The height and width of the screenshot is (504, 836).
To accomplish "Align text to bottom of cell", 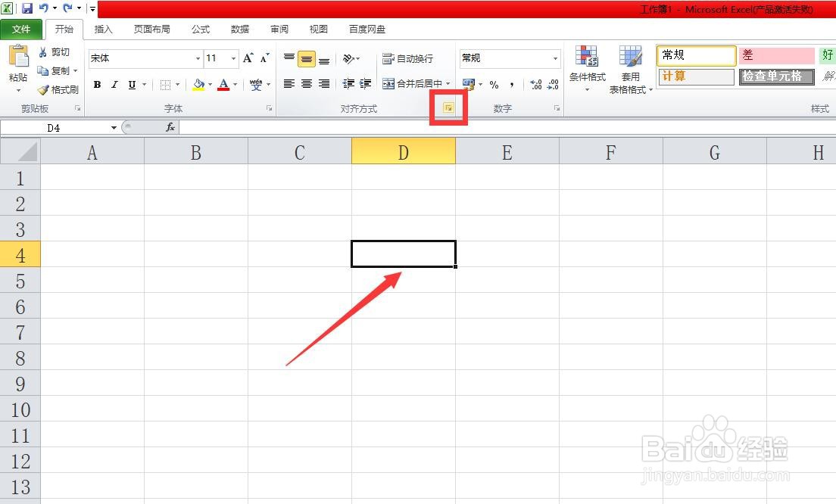I will (x=324, y=60).
